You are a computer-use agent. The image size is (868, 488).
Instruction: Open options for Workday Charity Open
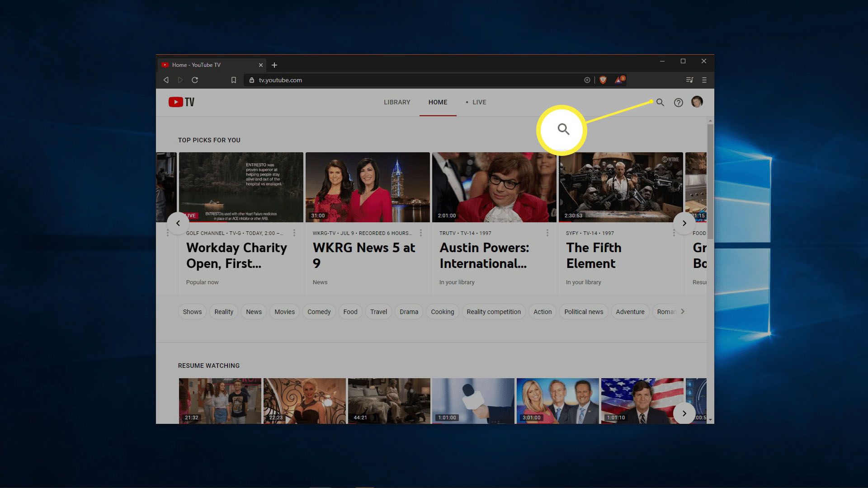point(294,233)
